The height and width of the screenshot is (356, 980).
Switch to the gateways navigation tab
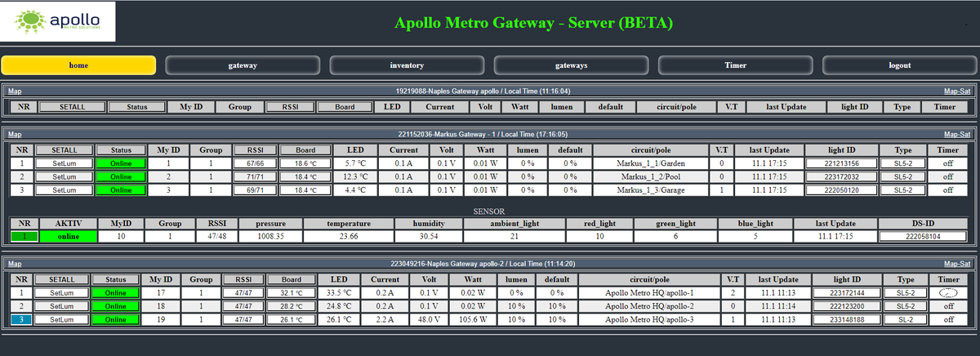(x=571, y=65)
